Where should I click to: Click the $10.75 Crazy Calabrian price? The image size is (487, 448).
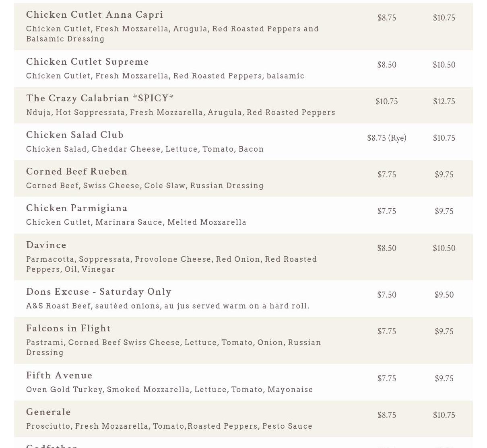coord(387,101)
